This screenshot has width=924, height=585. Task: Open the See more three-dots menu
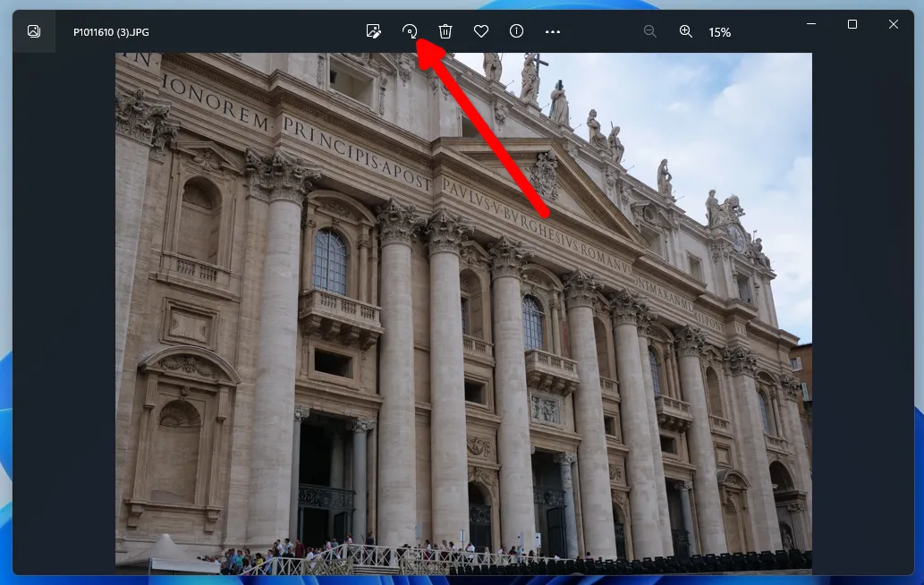pos(552,32)
